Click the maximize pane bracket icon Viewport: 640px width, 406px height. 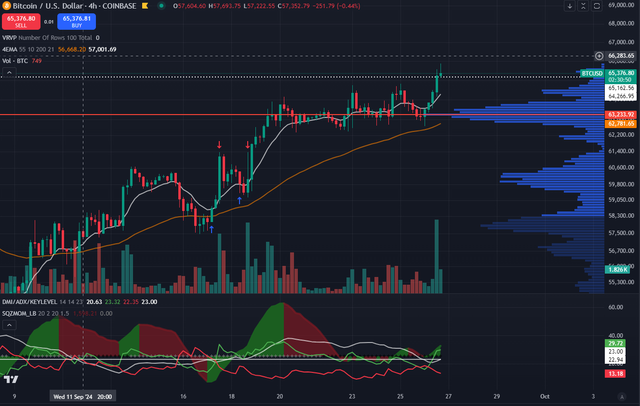(x=597, y=6)
